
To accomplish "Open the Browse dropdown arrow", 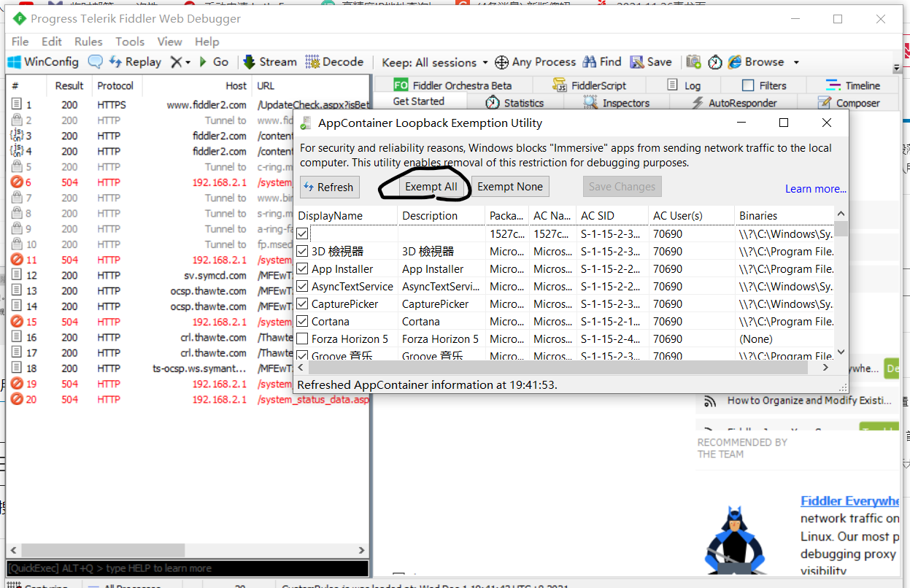I will (x=795, y=63).
